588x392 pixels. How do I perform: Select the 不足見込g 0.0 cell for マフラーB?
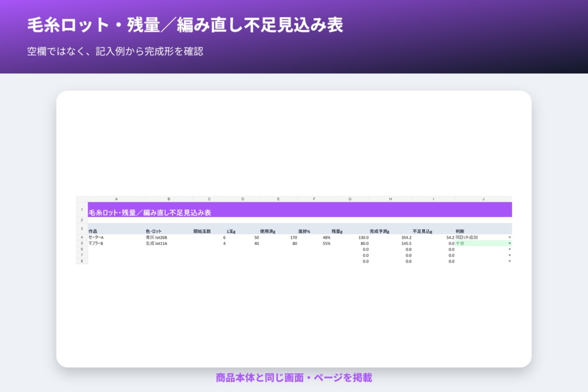tap(433, 243)
